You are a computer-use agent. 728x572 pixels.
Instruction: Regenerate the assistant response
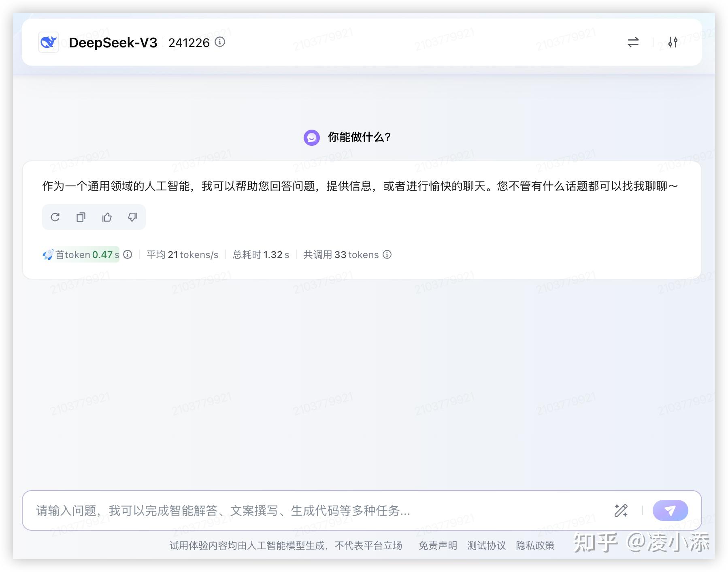(x=55, y=217)
